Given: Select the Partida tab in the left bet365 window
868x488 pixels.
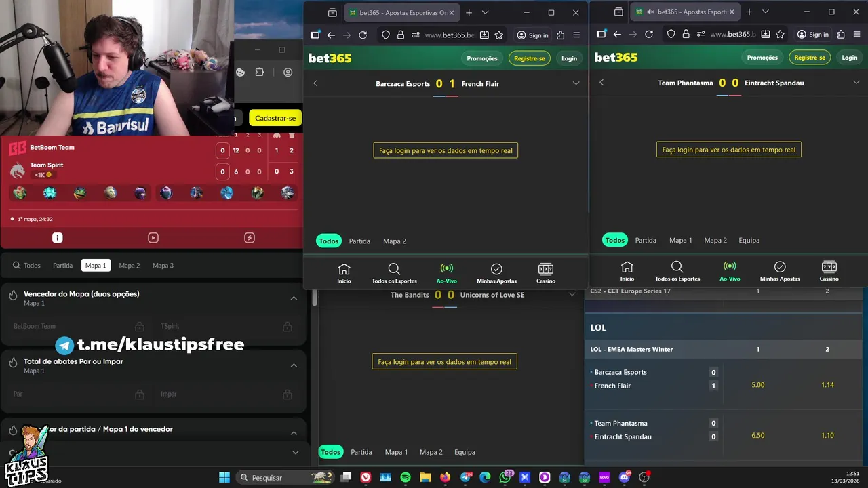Looking at the screenshot, I should point(359,241).
